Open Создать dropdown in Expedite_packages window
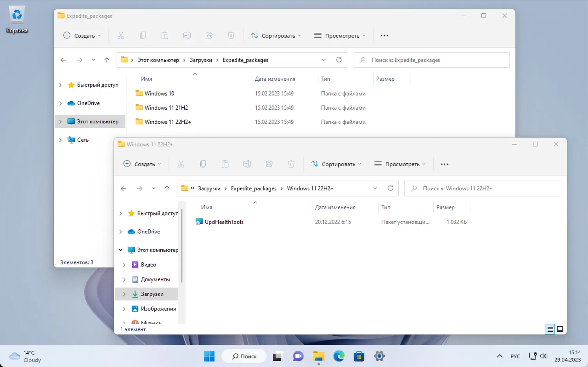Image resolution: width=588 pixels, height=367 pixels. point(82,36)
